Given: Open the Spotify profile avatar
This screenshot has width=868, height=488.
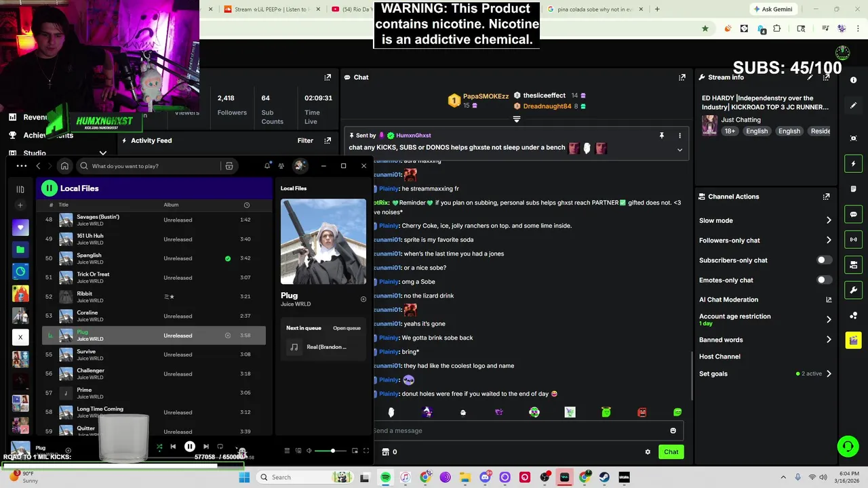Looking at the screenshot, I should [x=299, y=166].
